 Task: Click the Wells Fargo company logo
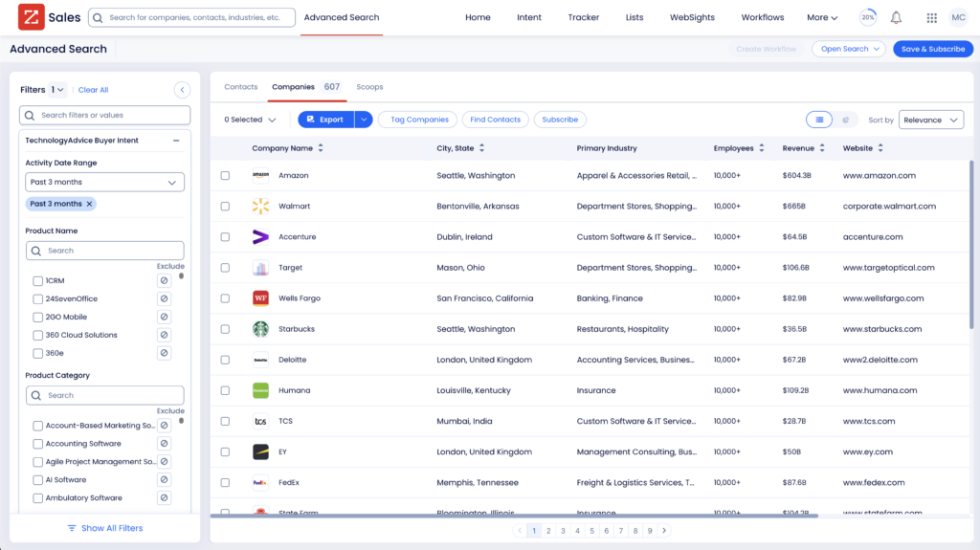(260, 298)
